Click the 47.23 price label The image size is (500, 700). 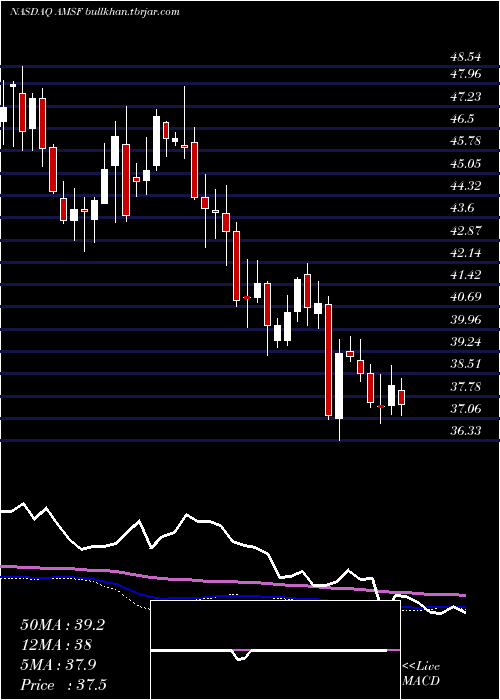click(x=466, y=96)
